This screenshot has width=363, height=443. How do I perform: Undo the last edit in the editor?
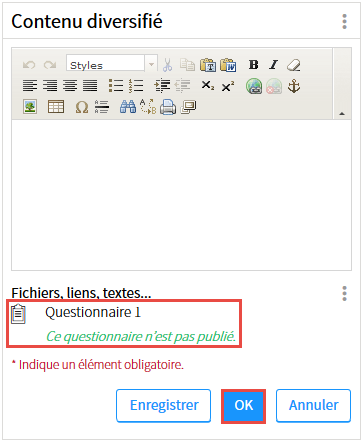(29, 65)
